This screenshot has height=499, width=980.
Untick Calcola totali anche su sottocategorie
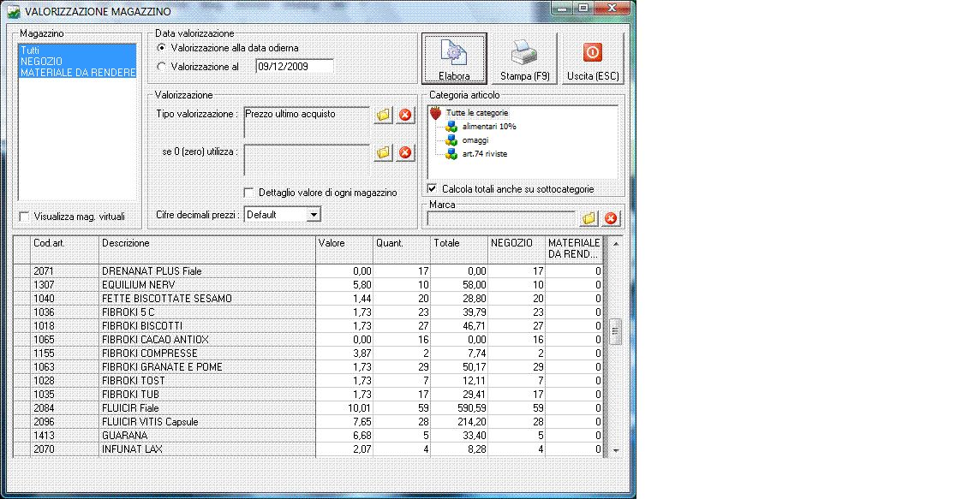(x=432, y=188)
